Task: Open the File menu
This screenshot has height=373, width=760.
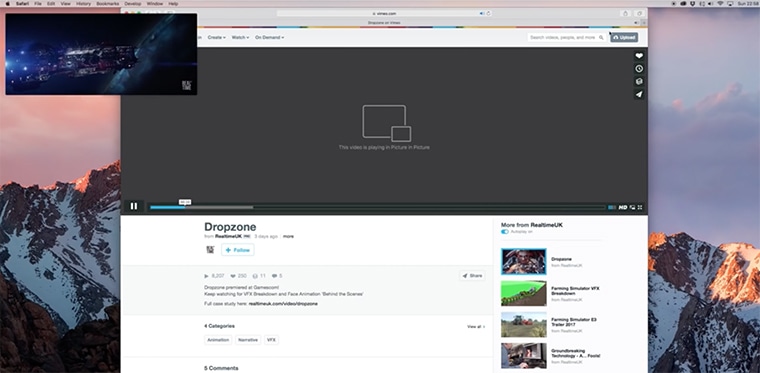Action: click(x=38, y=3)
